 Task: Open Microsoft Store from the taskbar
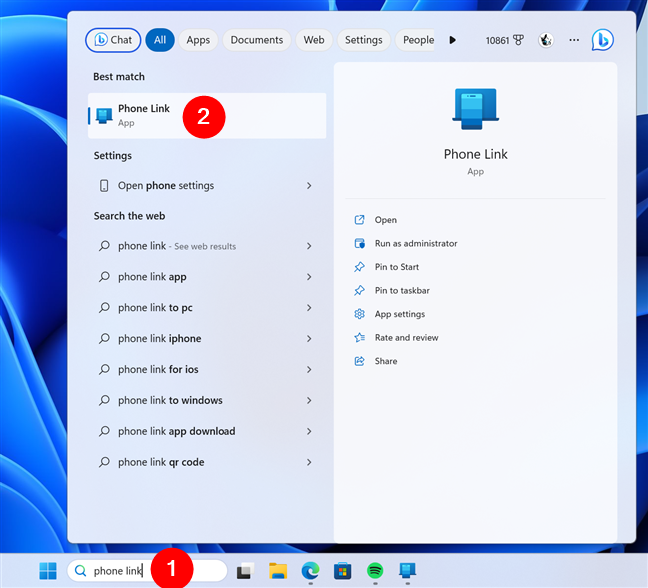click(343, 571)
